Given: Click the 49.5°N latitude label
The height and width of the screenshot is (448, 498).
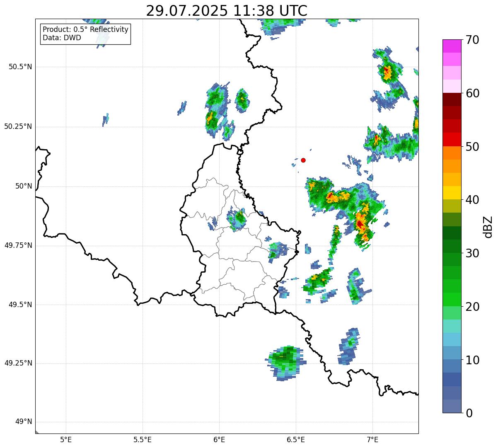Looking at the screenshot, I should point(20,305).
